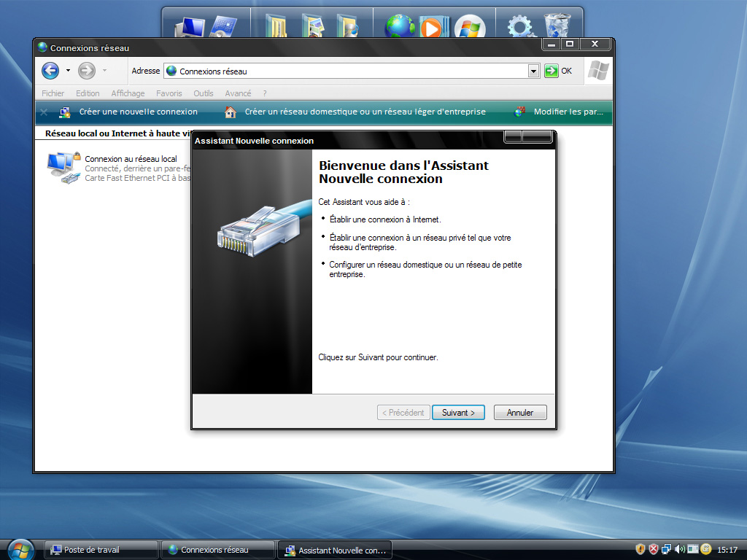Click the red shield alert tray icon

tap(653, 550)
